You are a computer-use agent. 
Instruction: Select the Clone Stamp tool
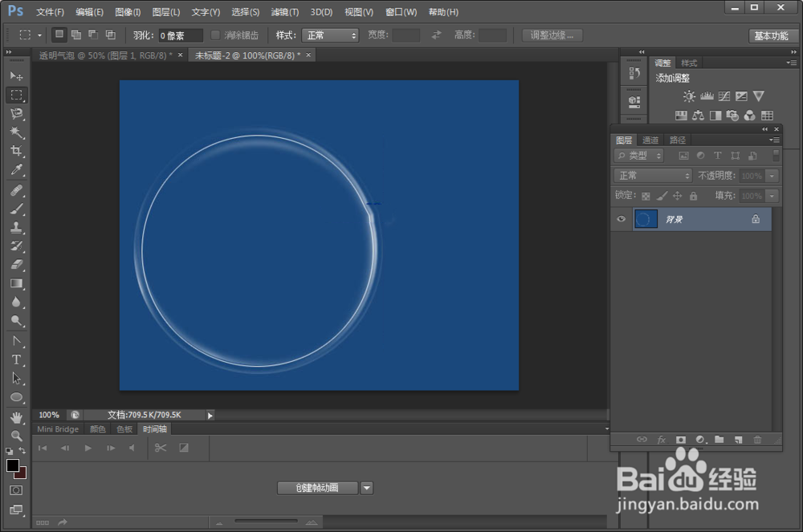(x=16, y=227)
